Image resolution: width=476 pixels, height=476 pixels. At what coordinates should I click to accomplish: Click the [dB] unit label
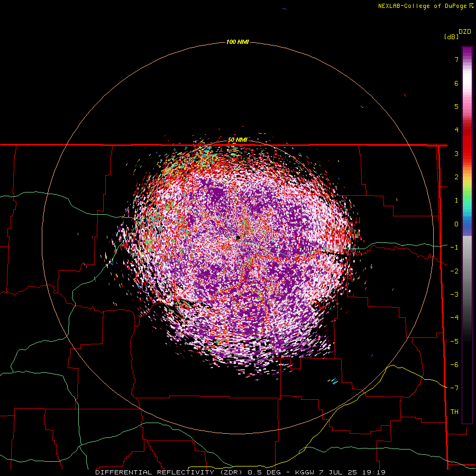coord(452,36)
